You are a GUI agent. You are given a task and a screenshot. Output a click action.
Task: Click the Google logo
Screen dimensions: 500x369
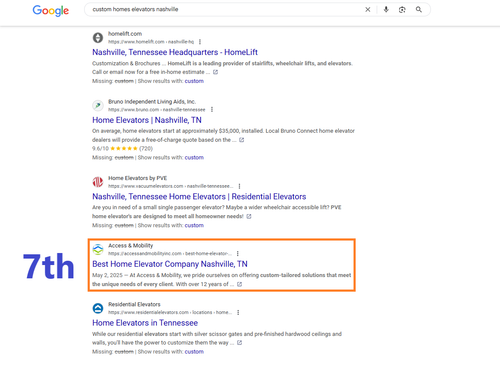coord(51,11)
